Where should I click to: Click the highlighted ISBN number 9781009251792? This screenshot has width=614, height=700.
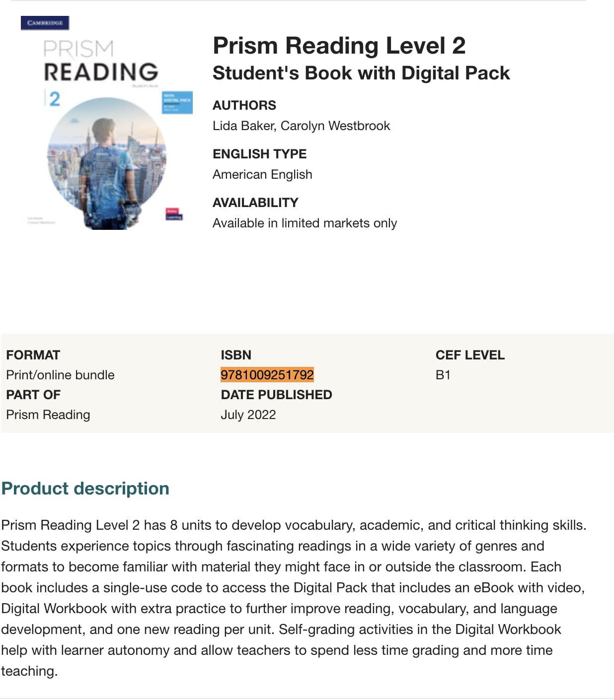pyautogui.click(x=267, y=375)
